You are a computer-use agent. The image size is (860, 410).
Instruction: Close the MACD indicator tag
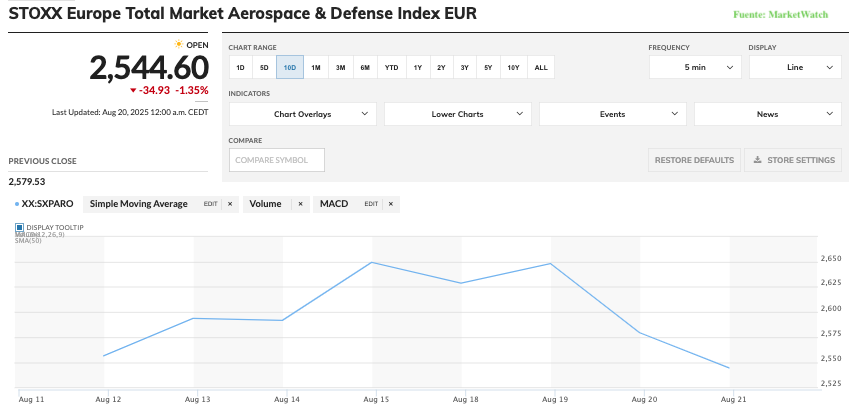click(391, 204)
